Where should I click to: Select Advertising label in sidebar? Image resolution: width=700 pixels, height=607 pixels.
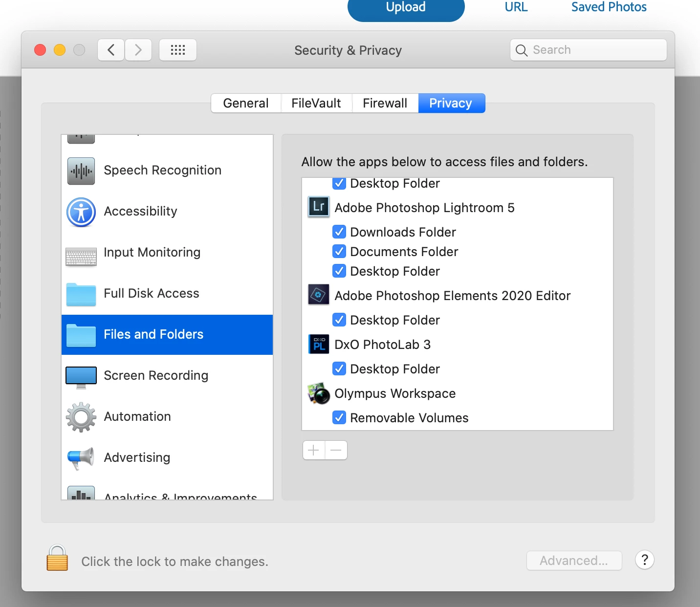point(137,457)
